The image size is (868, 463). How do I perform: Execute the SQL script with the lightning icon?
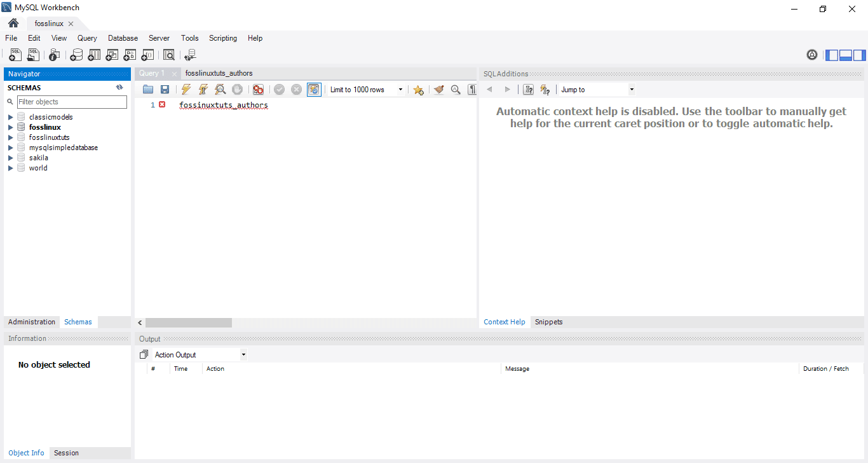[186, 90]
